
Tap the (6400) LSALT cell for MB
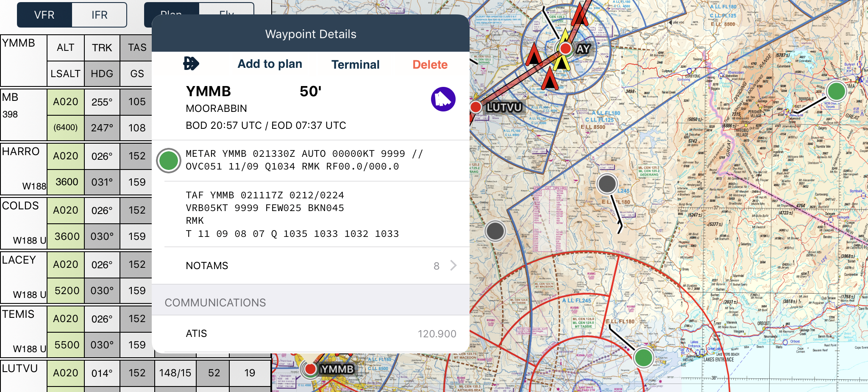(66, 128)
